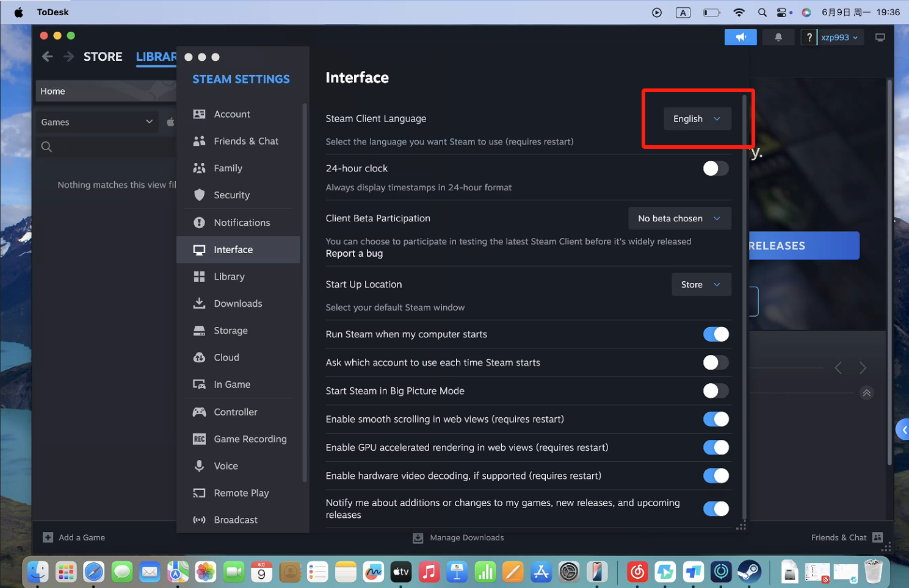Open Steam from the Dock
909x588 pixels.
click(x=749, y=572)
